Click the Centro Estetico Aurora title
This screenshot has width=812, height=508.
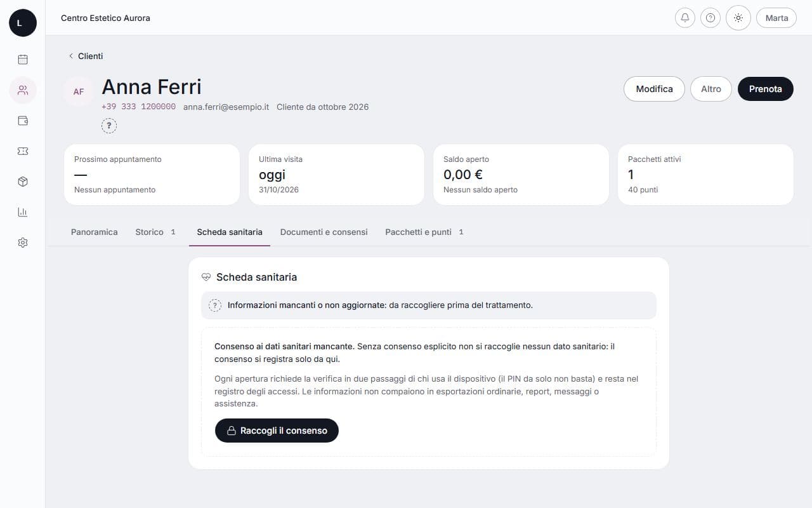(x=105, y=18)
